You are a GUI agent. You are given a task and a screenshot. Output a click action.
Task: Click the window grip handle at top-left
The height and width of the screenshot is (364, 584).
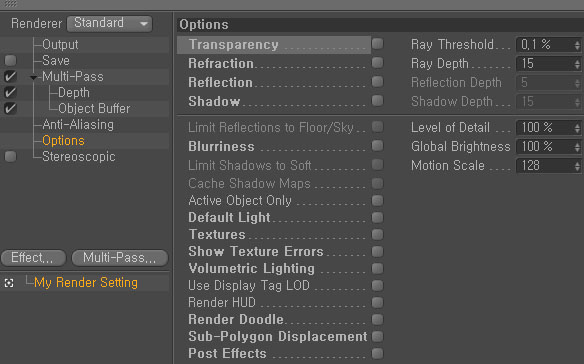[x=10, y=4]
